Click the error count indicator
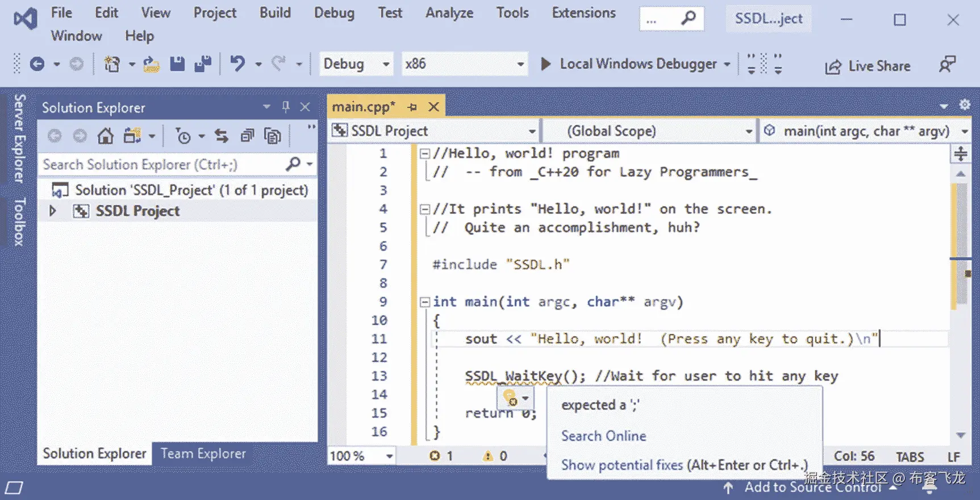Image resolution: width=980 pixels, height=500 pixels. pyautogui.click(x=441, y=456)
